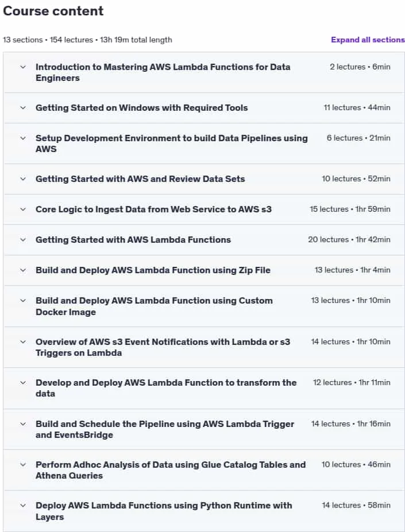Click Perform Adhoc Analysis of Data section title
The image size is (405, 532).
171,470
